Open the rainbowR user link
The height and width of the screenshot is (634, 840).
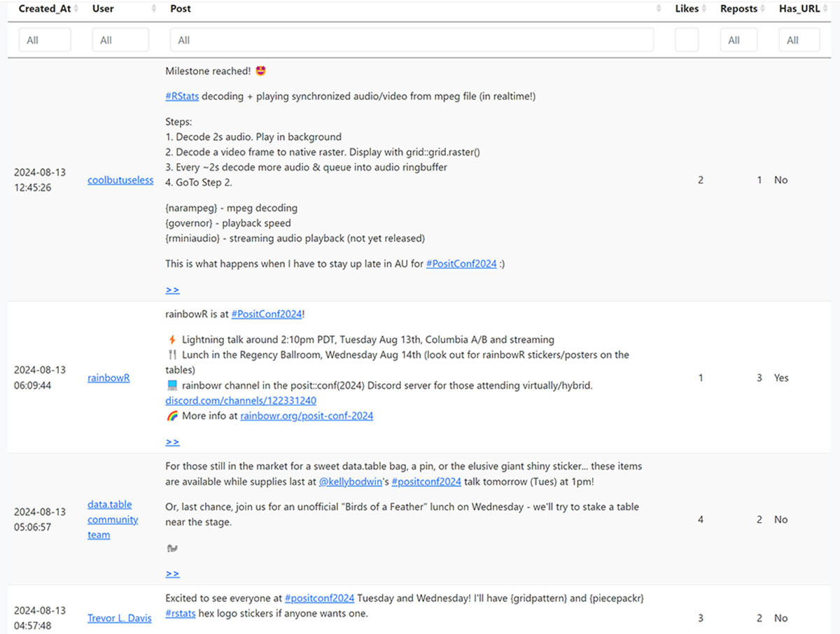tap(108, 378)
